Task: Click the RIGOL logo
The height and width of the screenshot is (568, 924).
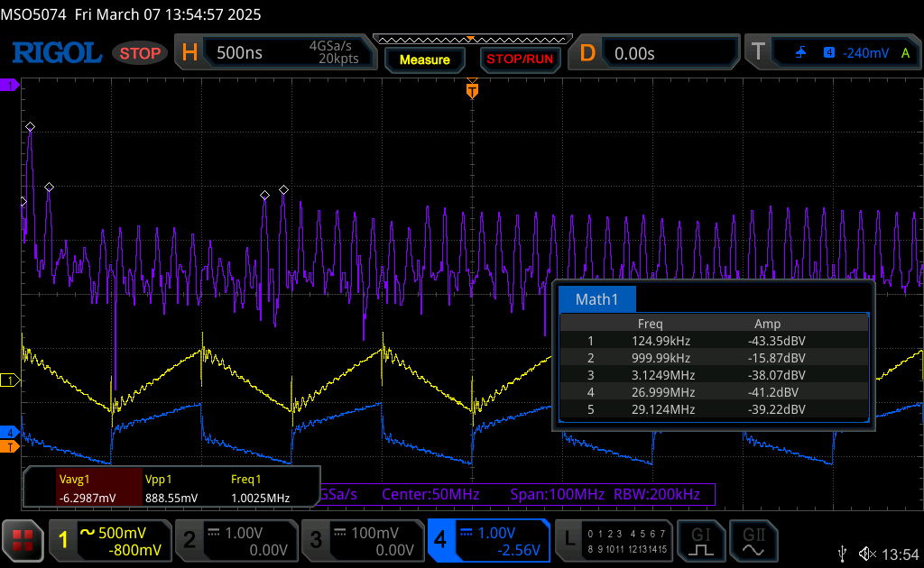Action: point(56,53)
